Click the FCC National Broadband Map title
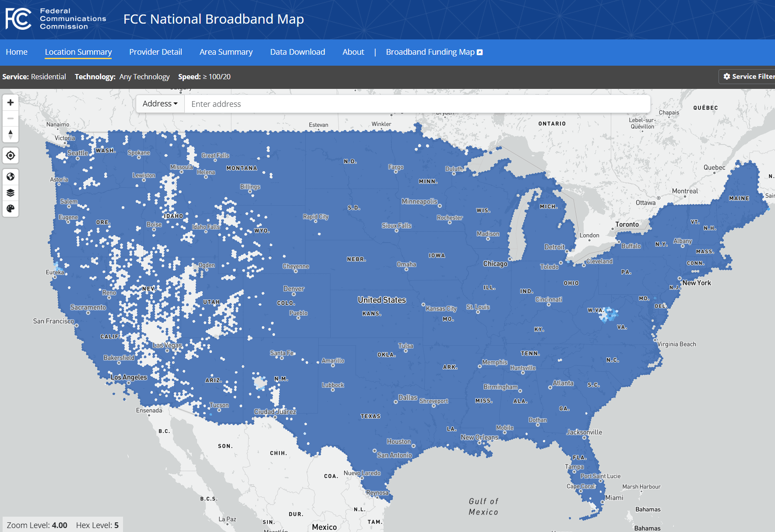Viewport: 775px width, 532px height. [x=214, y=19]
